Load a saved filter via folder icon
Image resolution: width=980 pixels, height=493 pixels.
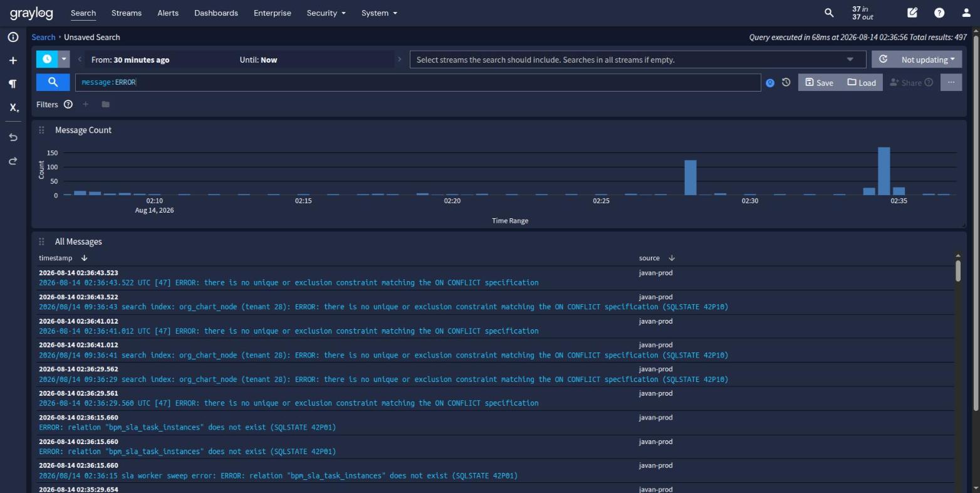click(x=105, y=104)
